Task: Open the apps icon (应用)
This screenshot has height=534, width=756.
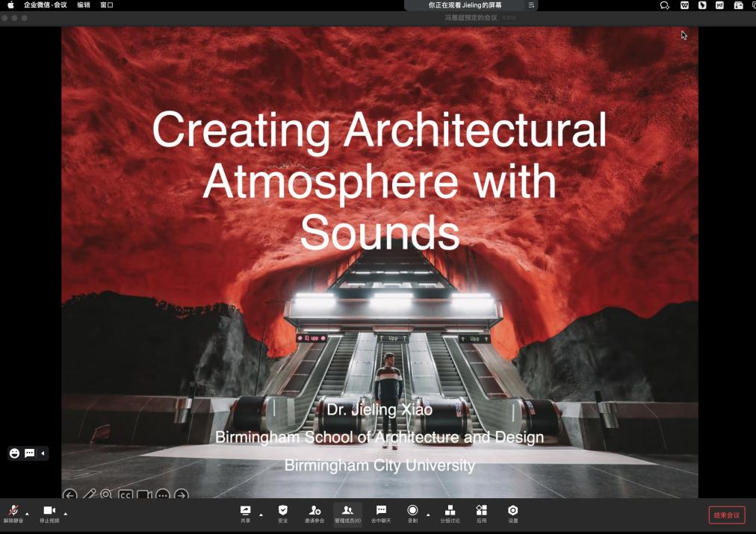Action: click(482, 512)
